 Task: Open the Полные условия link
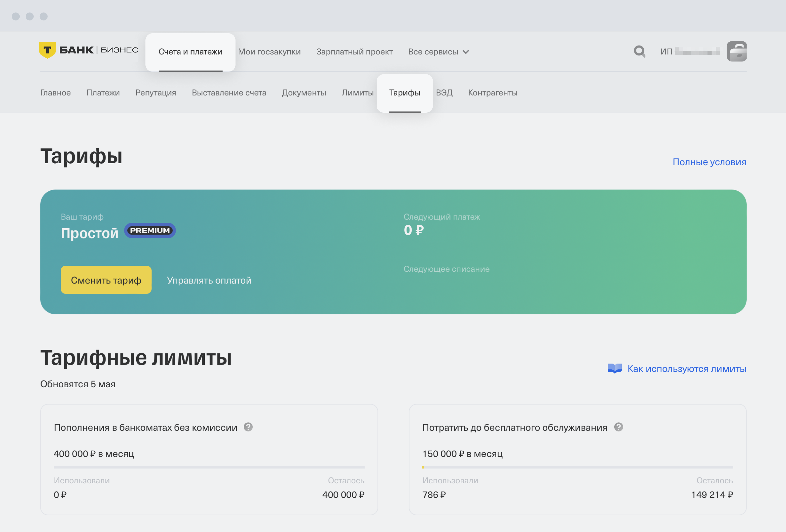tap(709, 162)
